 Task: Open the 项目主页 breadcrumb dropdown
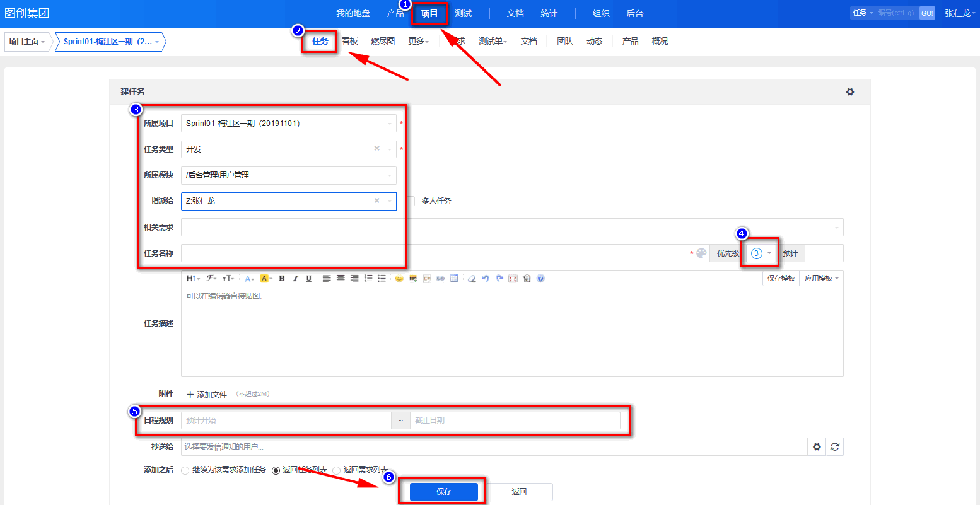pos(26,42)
